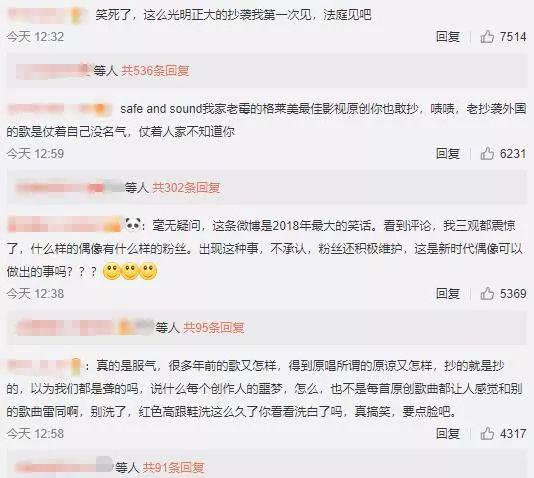
Task: Expand the 共302条回复 replies thread
Action: coord(186,187)
